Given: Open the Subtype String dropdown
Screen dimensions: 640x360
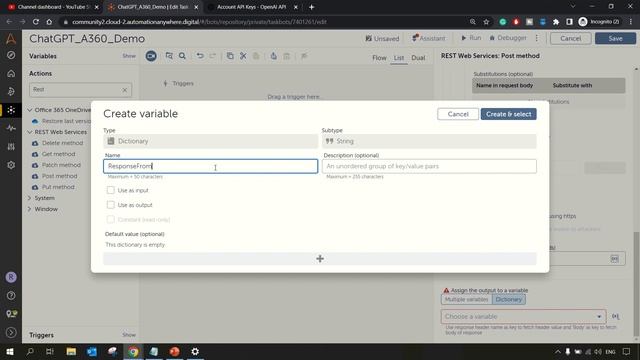Looking at the screenshot, I should pos(429,141).
